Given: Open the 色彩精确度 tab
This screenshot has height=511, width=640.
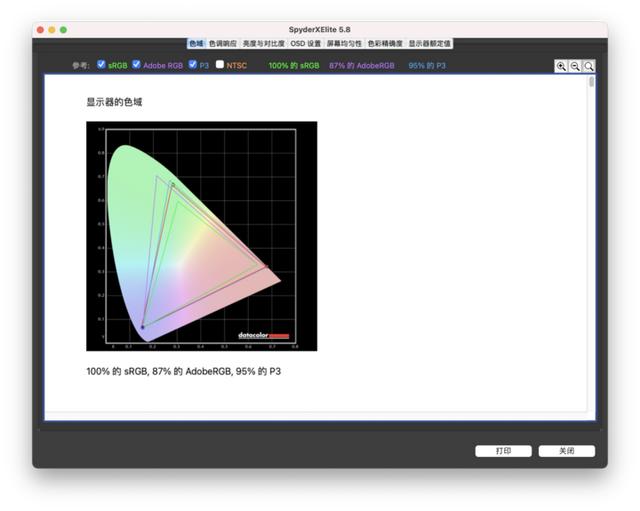Looking at the screenshot, I should (385, 44).
